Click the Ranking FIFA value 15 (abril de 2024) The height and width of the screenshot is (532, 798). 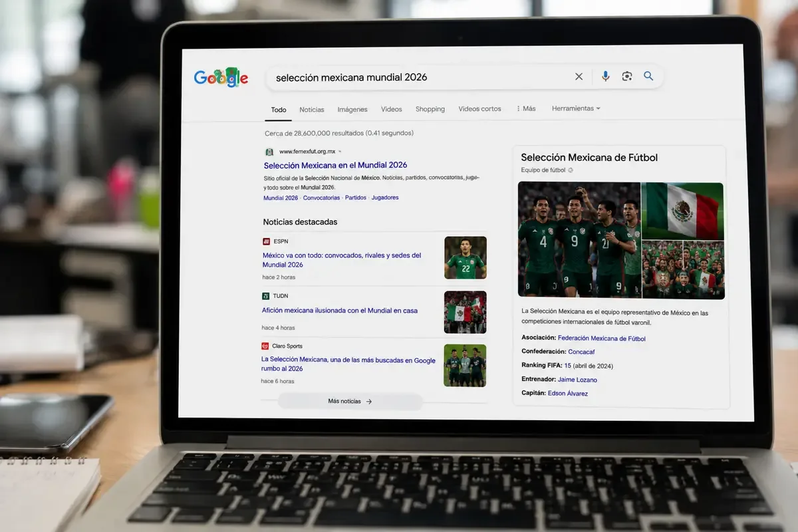point(589,366)
